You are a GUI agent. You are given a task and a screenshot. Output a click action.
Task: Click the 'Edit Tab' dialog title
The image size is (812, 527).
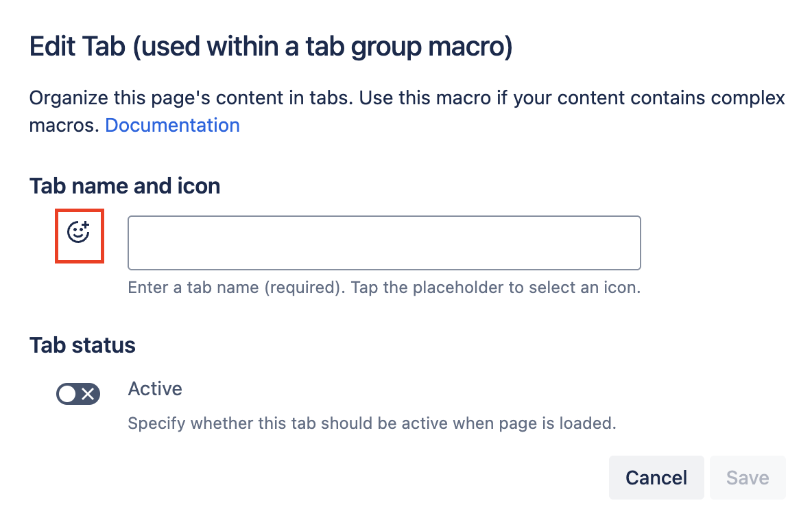click(77, 48)
